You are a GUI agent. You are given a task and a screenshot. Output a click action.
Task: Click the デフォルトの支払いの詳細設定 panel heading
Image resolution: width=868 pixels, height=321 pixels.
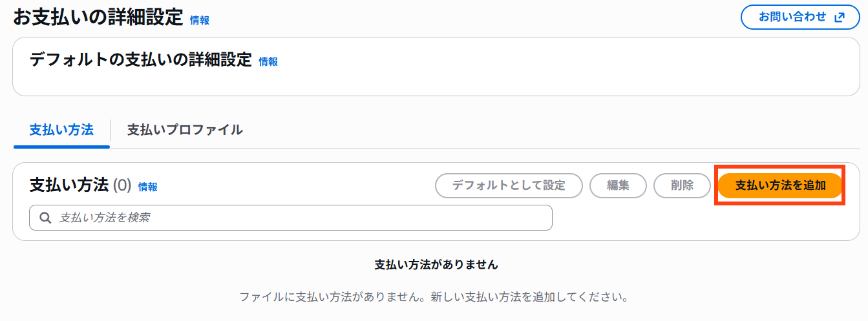pyautogui.click(x=140, y=60)
